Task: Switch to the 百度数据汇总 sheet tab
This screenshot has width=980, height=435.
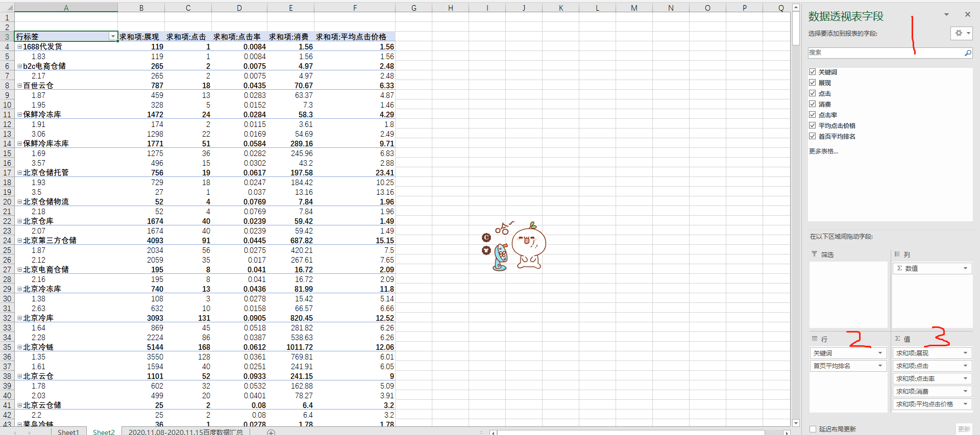Action: coord(185,432)
